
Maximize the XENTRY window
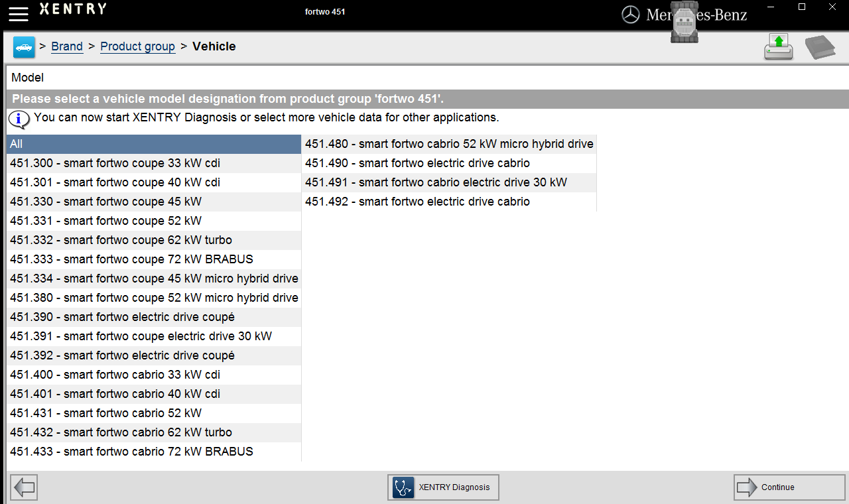point(802,7)
